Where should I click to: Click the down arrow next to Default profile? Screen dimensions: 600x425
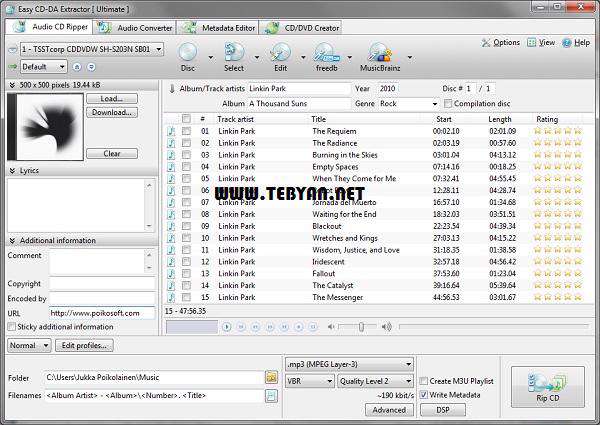tap(91, 67)
